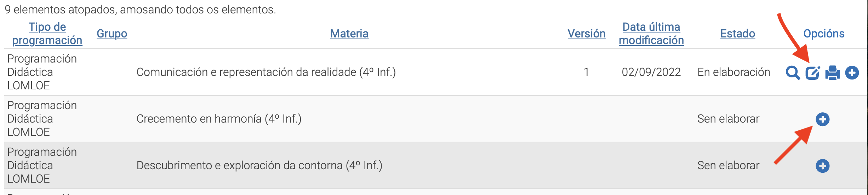
Task: Select the Comunicación e representación da realidade cell
Action: click(x=266, y=72)
